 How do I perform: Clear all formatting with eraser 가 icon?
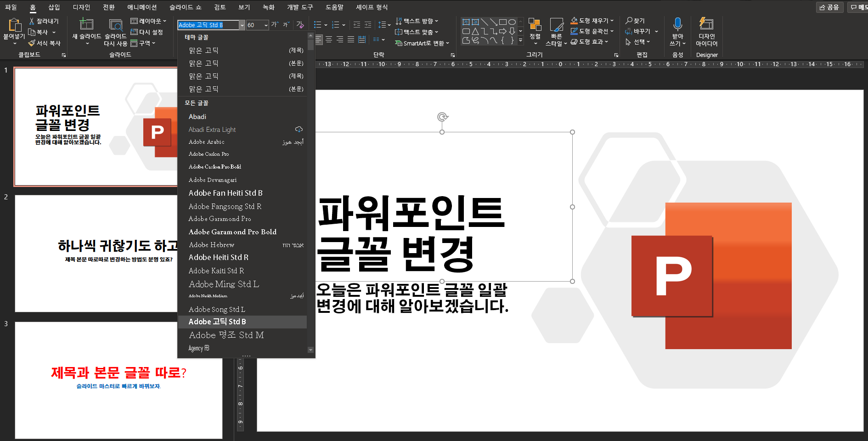(300, 24)
